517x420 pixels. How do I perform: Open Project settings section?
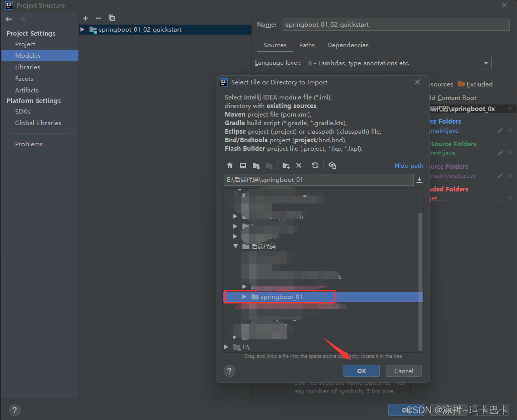pyautogui.click(x=25, y=44)
